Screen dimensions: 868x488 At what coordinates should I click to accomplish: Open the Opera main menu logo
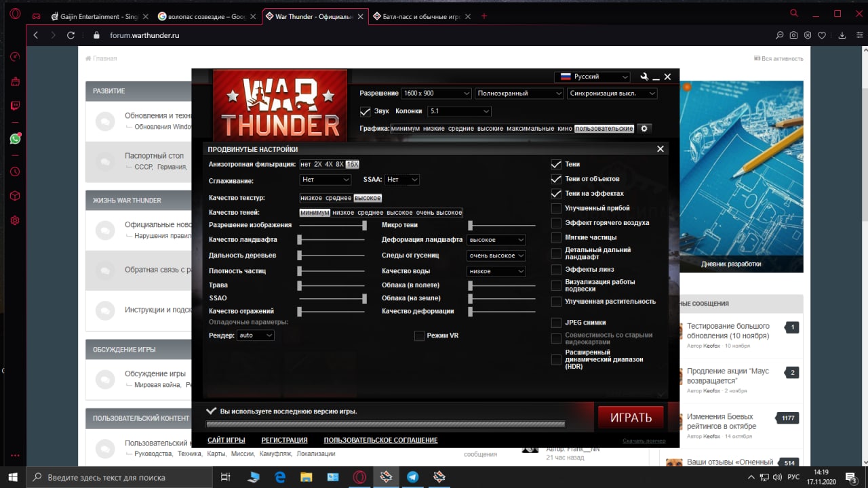click(x=15, y=14)
